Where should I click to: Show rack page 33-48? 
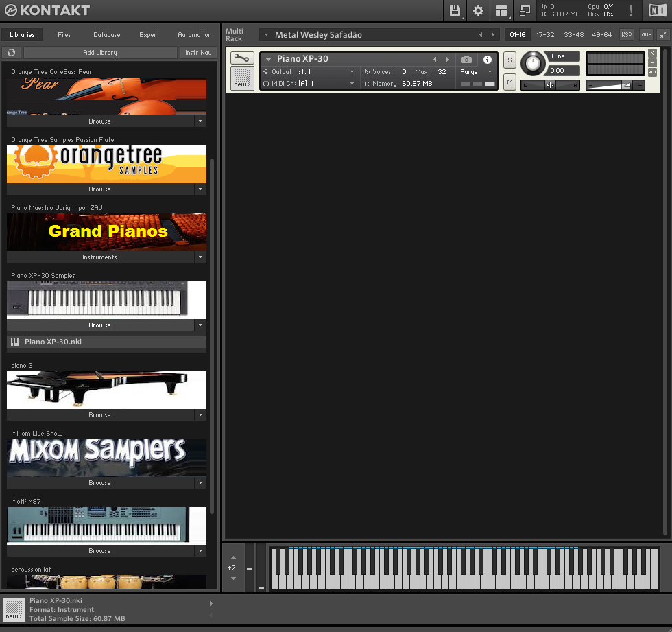(x=574, y=35)
